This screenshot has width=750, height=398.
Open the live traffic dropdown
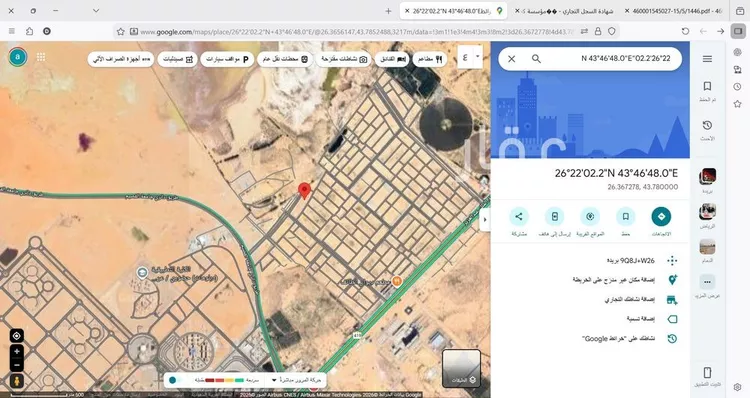(274, 380)
